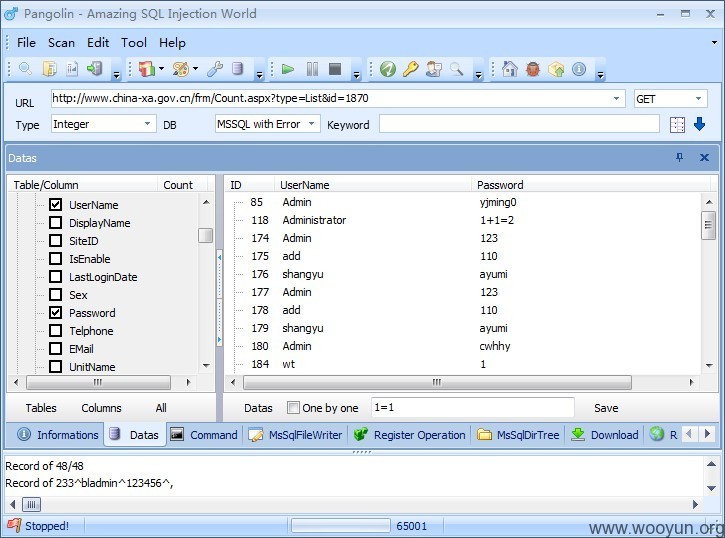Uncheck the UserName column checkbox
Screen dimensions: 725x538
click(x=55, y=204)
